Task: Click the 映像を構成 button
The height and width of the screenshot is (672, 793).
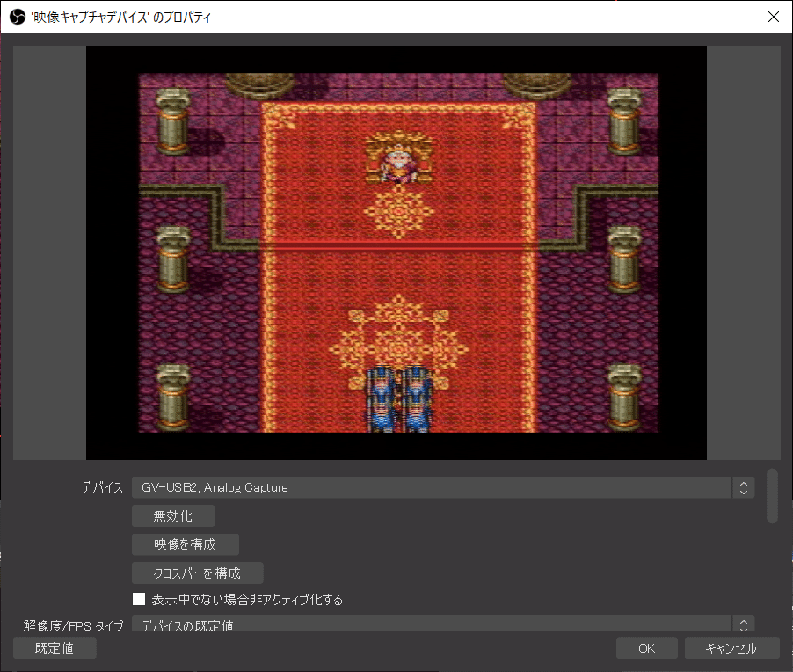Action: [x=186, y=544]
